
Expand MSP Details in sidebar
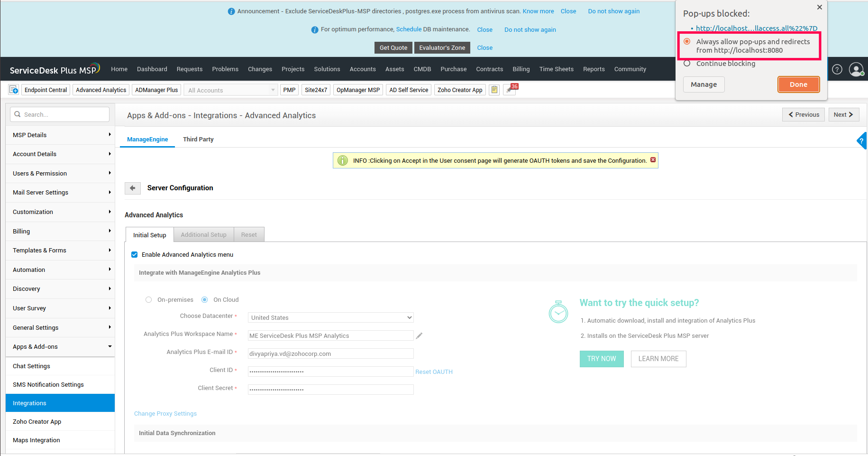click(60, 135)
